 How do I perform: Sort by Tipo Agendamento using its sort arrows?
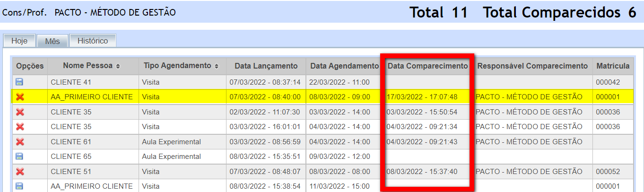pyautogui.click(x=217, y=66)
